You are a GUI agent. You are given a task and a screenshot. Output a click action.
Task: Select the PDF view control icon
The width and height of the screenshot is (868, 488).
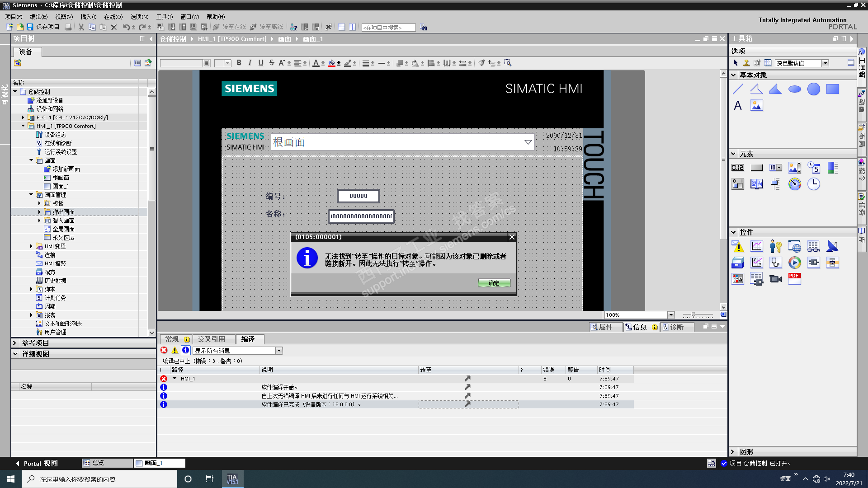tap(794, 279)
